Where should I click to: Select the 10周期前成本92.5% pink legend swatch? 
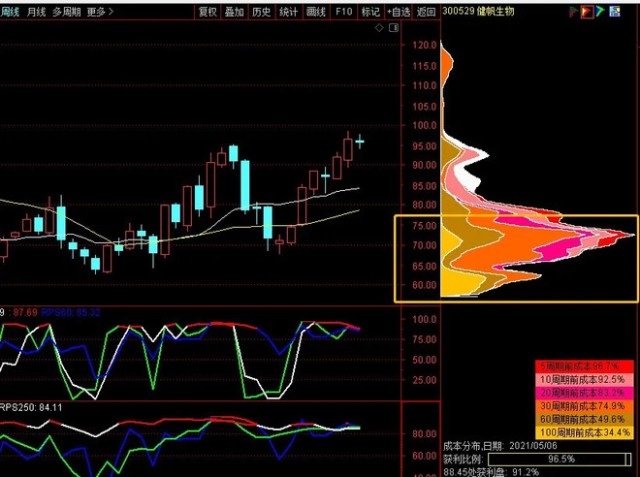click(584, 379)
